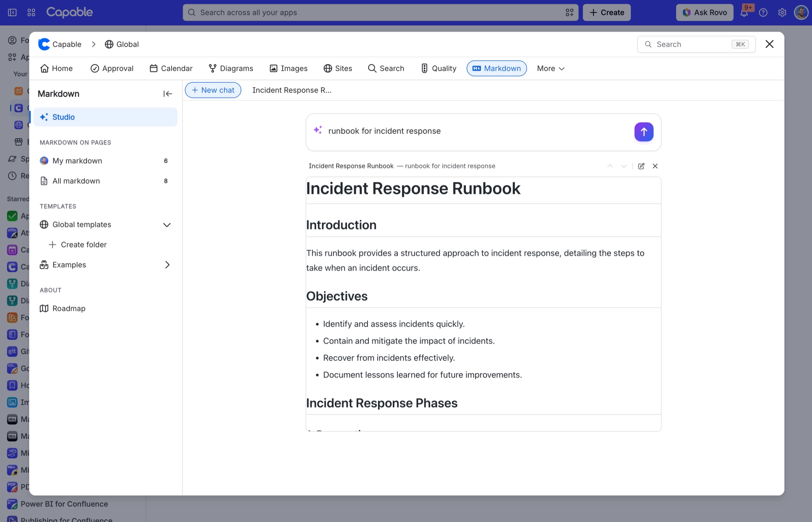Switch to the Diagrams tab
The width and height of the screenshot is (812, 522).
pos(231,68)
